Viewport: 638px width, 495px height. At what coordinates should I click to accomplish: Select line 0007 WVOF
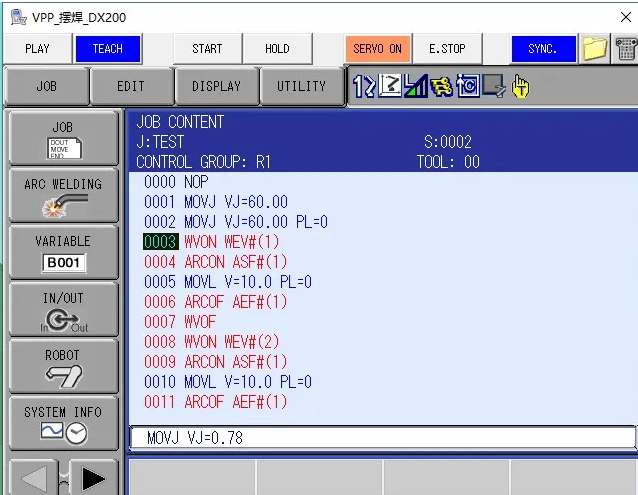[180, 322]
